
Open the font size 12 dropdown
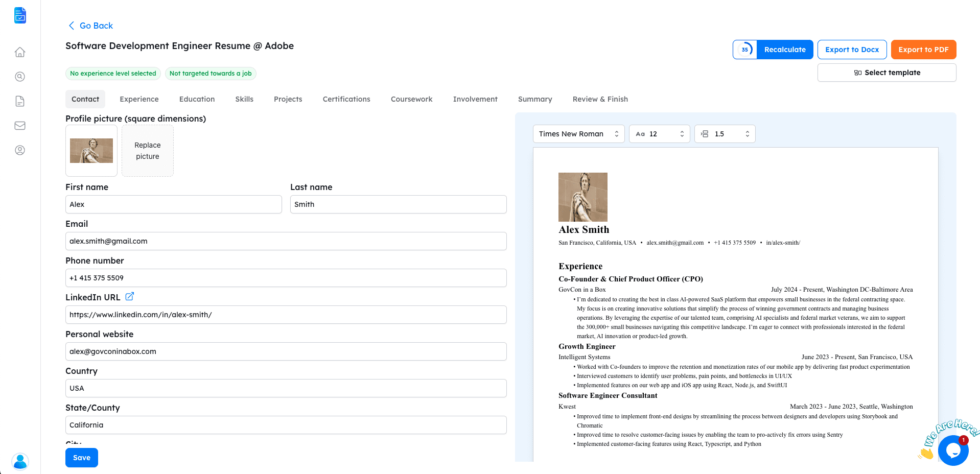point(659,134)
